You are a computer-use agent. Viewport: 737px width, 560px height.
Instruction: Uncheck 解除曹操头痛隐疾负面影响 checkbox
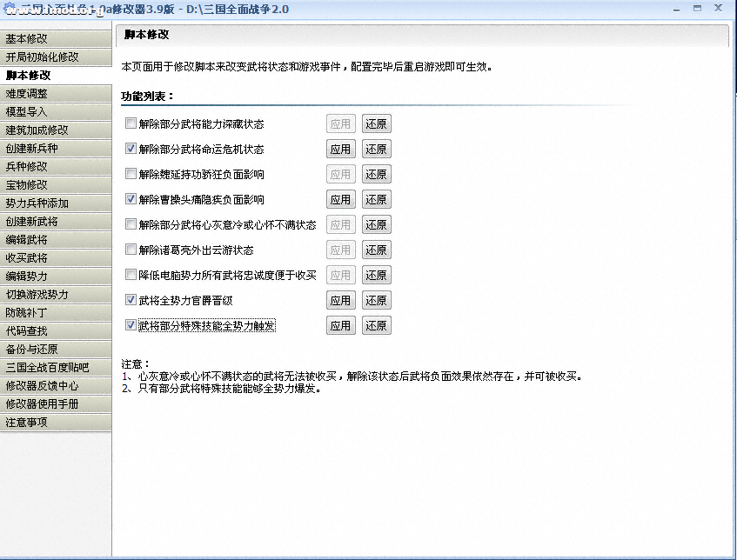point(131,199)
